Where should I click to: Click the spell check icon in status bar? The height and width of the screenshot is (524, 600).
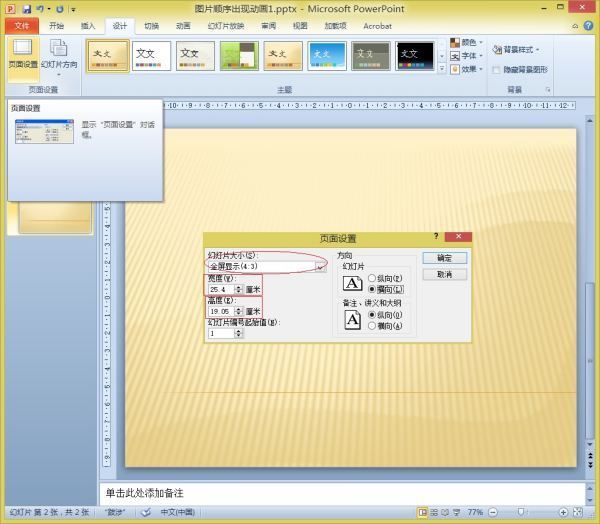pos(146,512)
